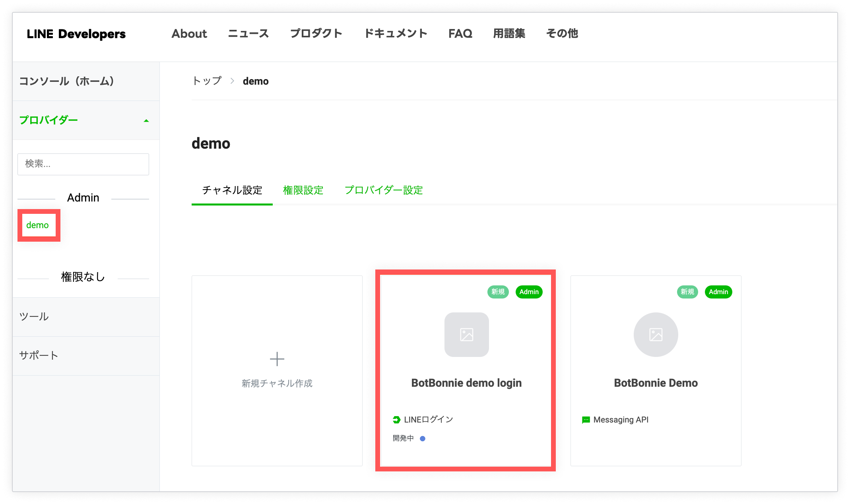Click the Admin group label in sidebar
Screen dimensions: 850x504
(83, 198)
